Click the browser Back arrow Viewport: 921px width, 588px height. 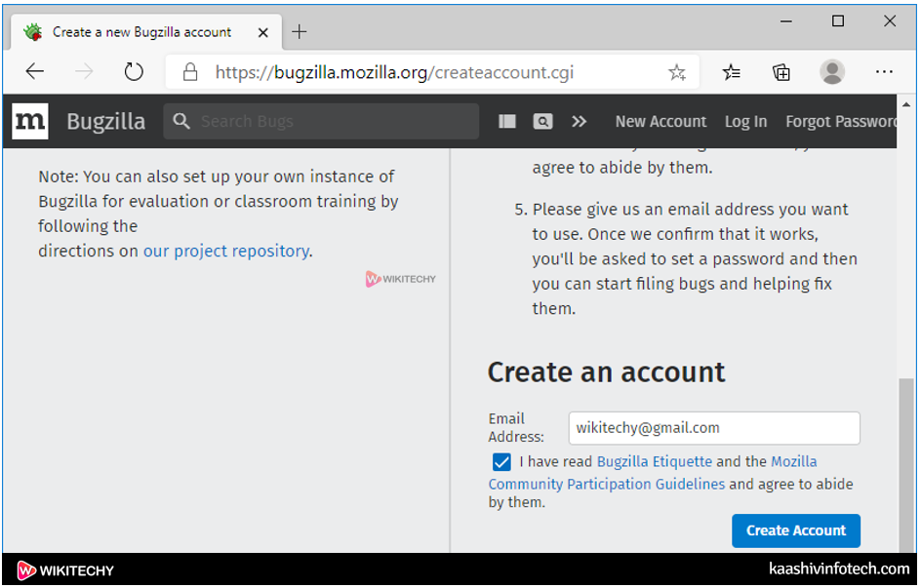click(x=35, y=72)
